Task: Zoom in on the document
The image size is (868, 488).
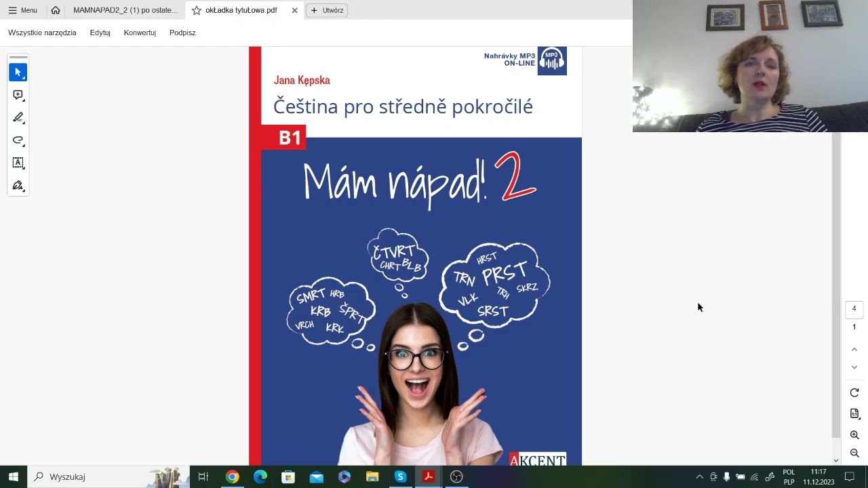Action: pyautogui.click(x=854, y=434)
